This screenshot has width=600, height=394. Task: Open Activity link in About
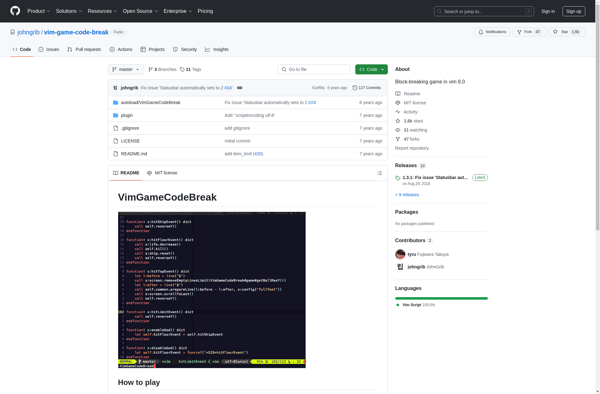pyautogui.click(x=406, y=112)
